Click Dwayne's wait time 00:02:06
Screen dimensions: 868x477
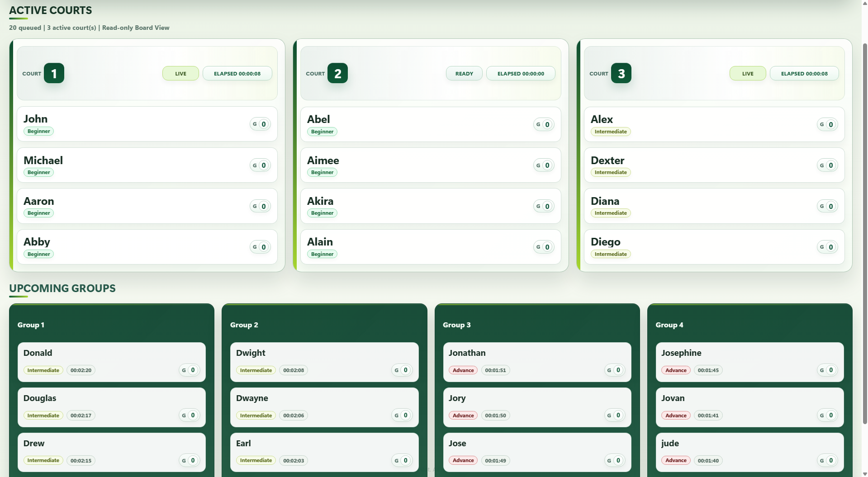point(294,416)
